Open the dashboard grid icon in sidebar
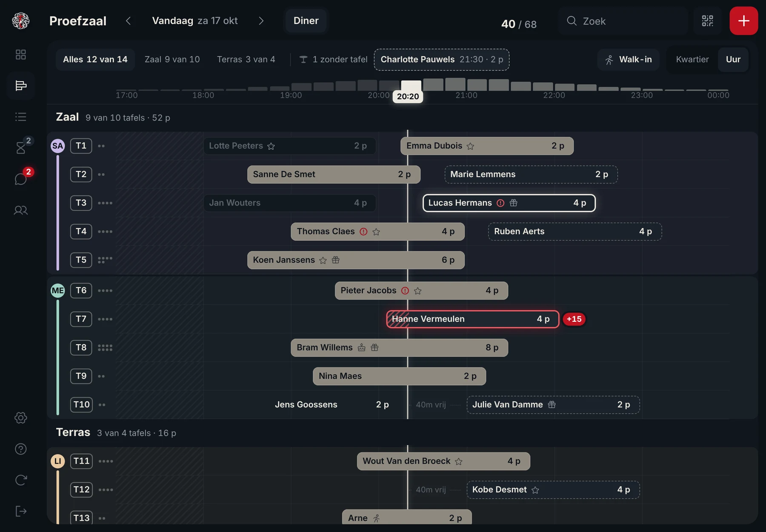This screenshot has height=532, width=766. pyautogui.click(x=20, y=54)
